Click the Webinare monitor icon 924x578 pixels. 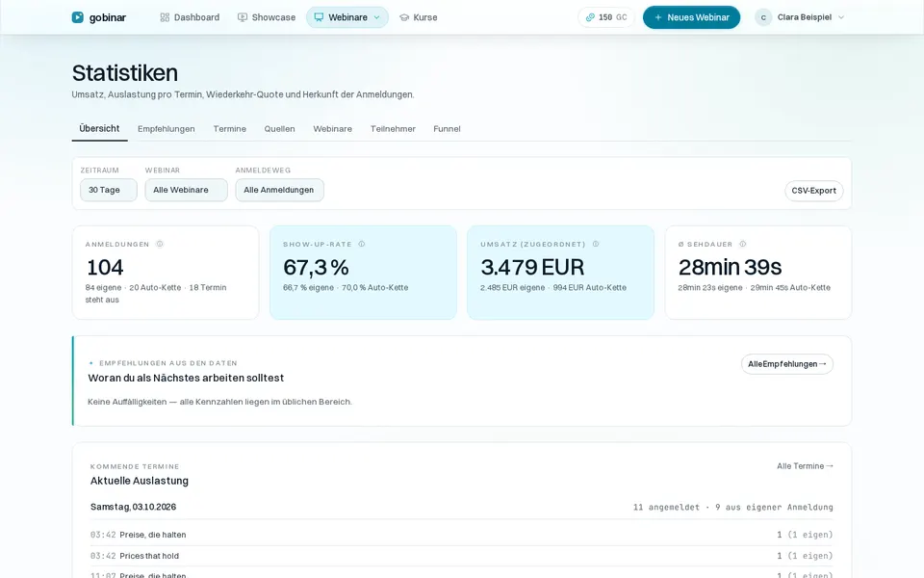point(319,17)
